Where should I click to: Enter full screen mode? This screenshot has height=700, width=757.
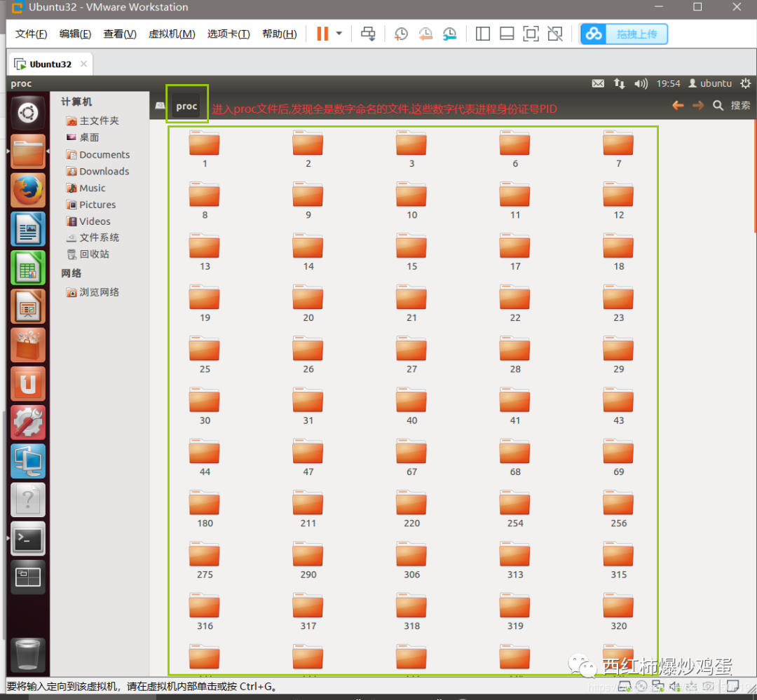click(x=531, y=34)
